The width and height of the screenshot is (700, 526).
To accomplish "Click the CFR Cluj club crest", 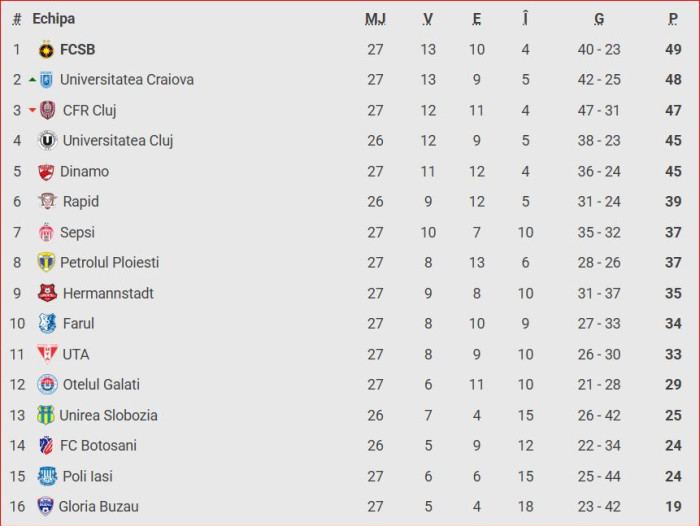I will 48,111.
